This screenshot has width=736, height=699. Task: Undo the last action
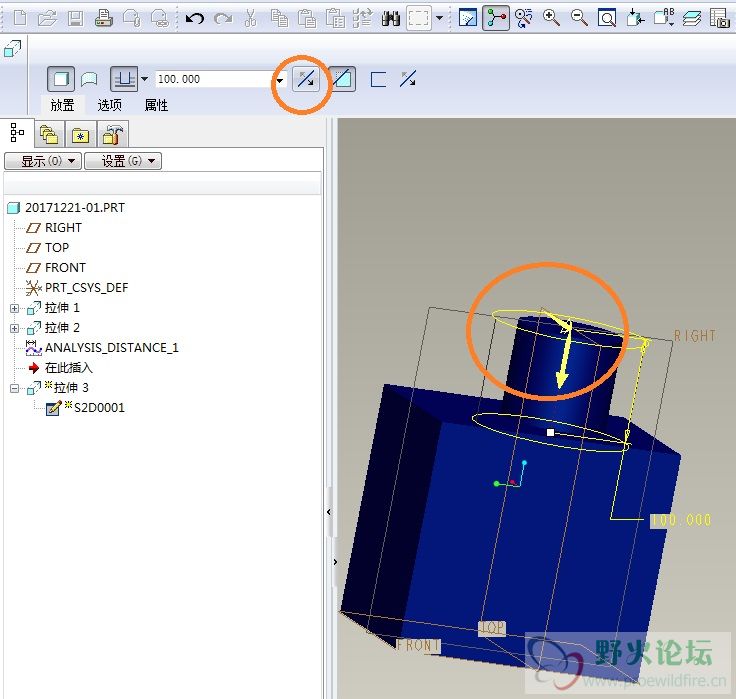(194, 19)
